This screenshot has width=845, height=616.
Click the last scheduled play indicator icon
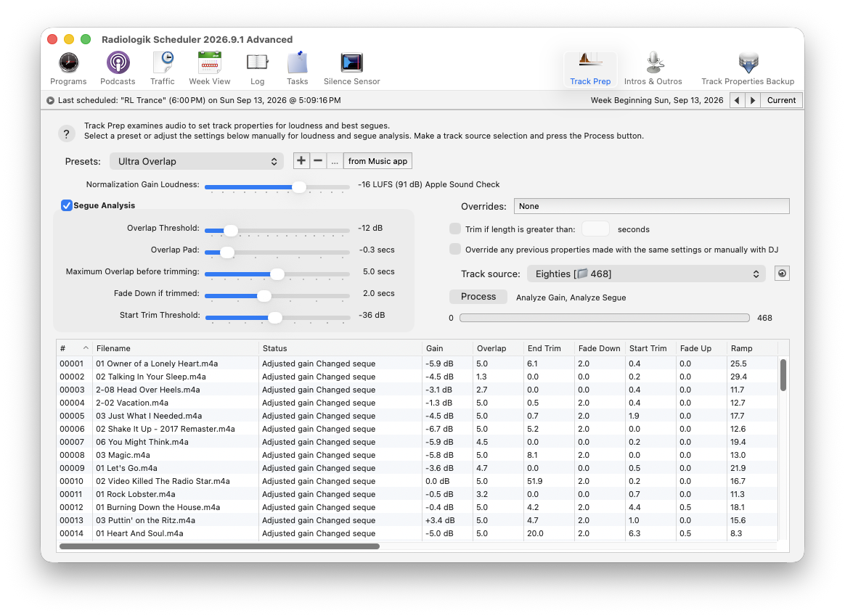pos(50,100)
